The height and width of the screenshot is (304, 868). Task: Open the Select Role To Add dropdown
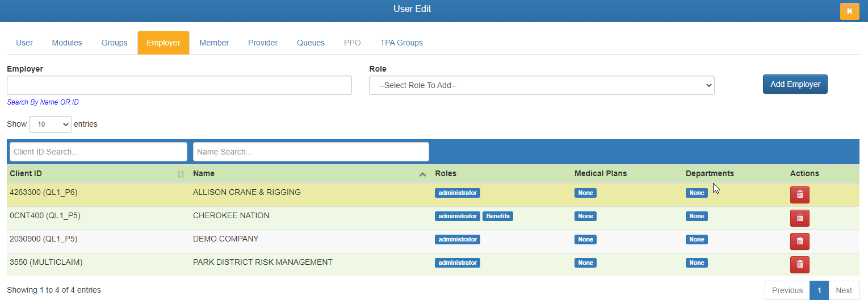pos(541,85)
